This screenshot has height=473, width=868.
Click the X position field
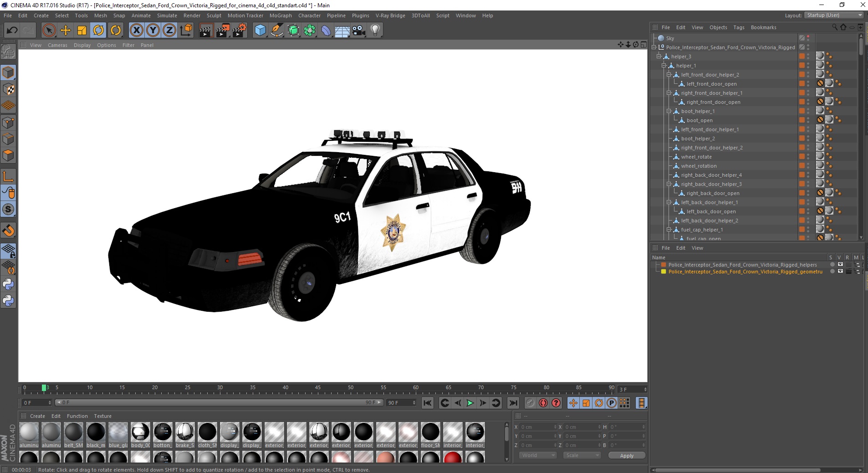[538, 427]
